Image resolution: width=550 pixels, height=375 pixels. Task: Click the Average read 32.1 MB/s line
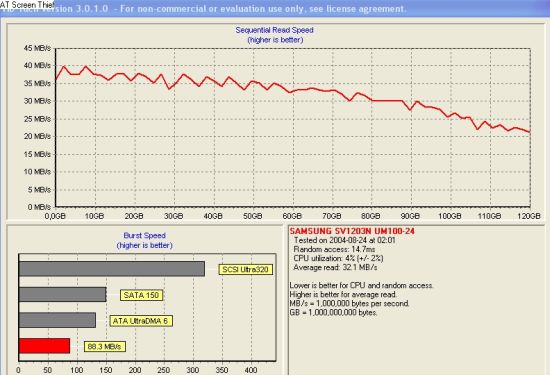[335, 268]
